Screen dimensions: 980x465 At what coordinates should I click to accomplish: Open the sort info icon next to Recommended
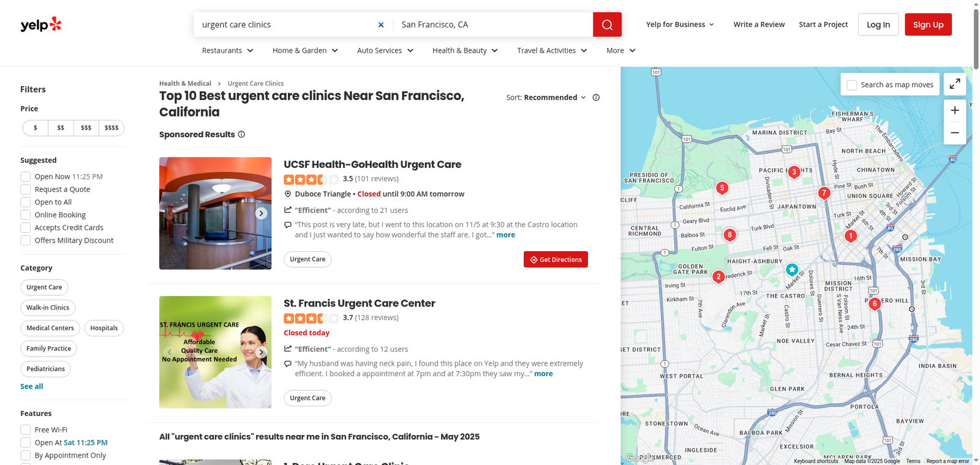point(596,97)
